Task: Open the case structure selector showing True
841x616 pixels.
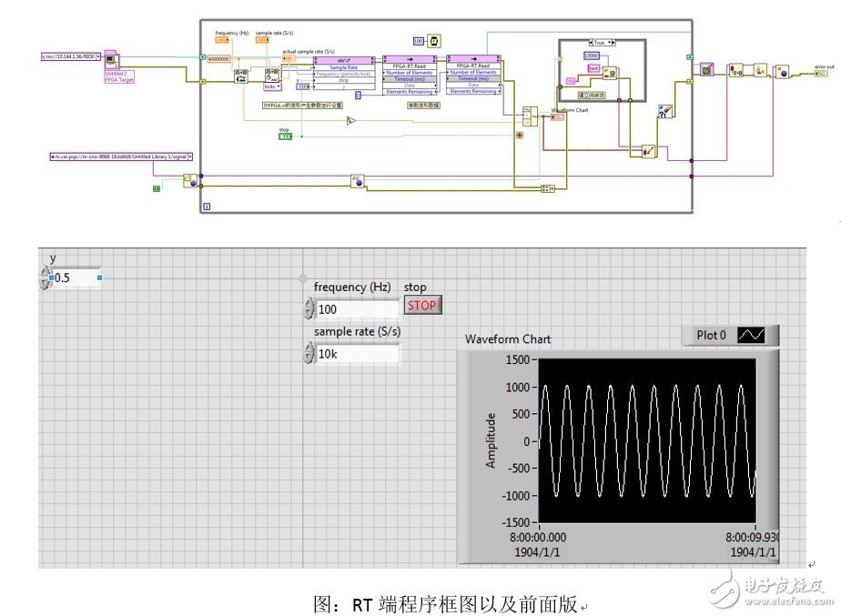Action: 601,43
